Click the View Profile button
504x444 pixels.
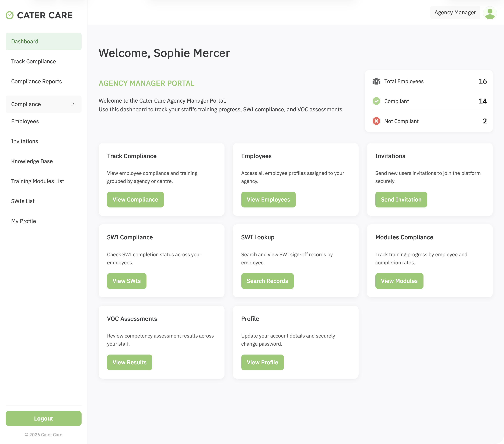coord(262,362)
